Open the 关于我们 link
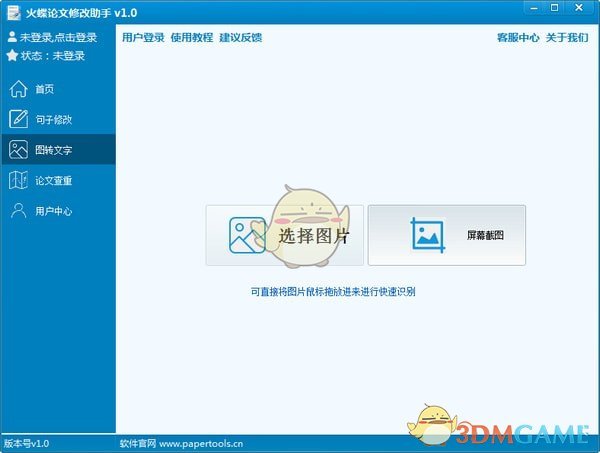The width and height of the screenshot is (600, 453). (567, 37)
